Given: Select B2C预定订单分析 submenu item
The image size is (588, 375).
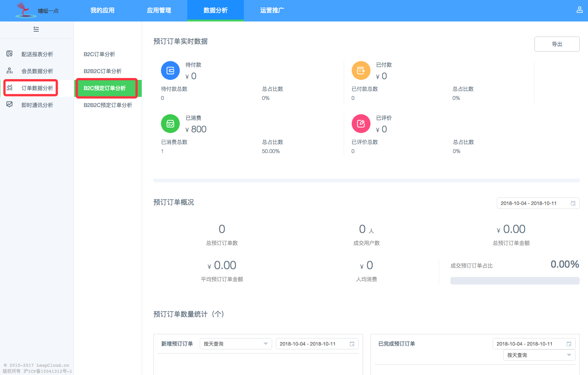Looking at the screenshot, I should pos(108,88).
